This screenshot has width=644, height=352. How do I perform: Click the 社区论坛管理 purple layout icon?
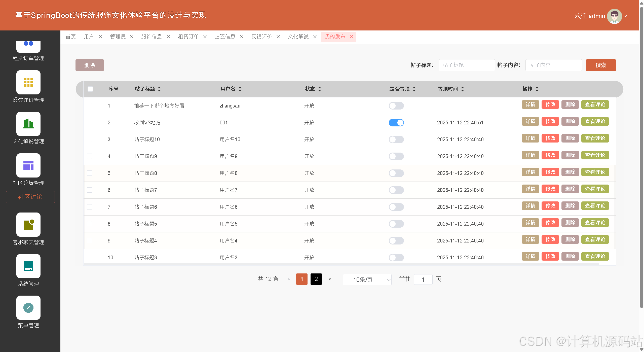[x=28, y=165]
